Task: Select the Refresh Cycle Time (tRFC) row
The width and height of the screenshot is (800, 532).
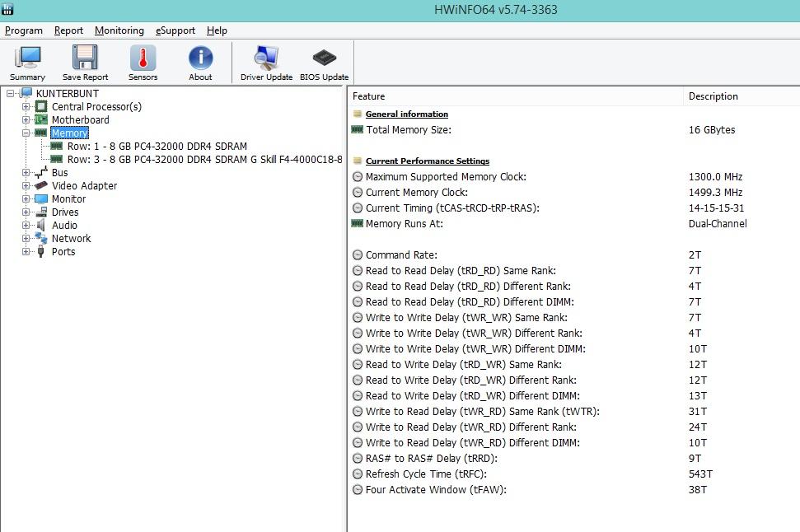Action: (x=574, y=474)
